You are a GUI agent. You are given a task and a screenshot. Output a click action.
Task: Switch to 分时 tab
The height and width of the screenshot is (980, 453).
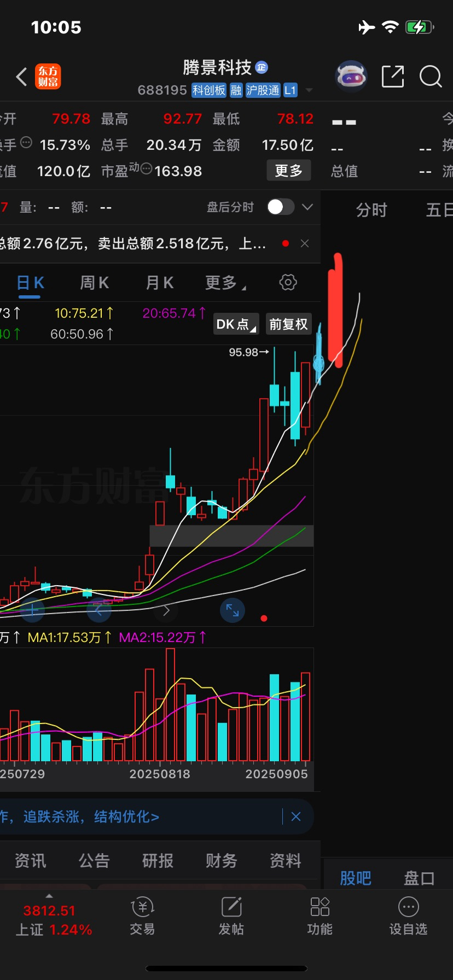coord(371,210)
